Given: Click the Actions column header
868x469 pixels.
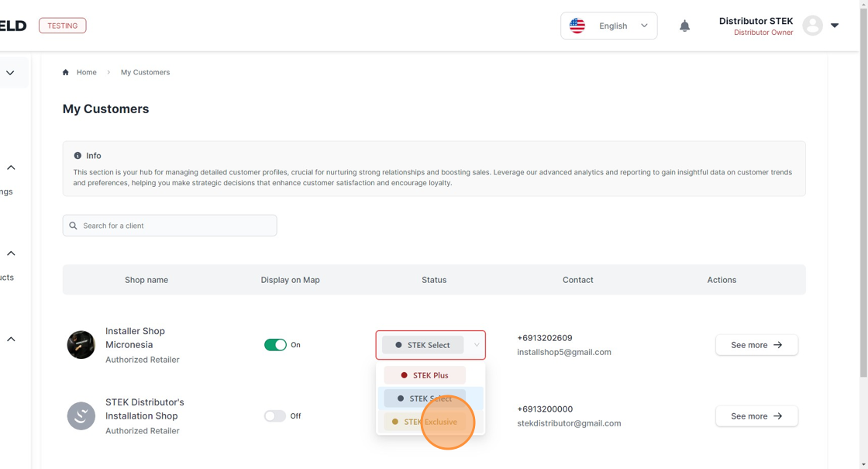Looking at the screenshot, I should pyautogui.click(x=722, y=280).
